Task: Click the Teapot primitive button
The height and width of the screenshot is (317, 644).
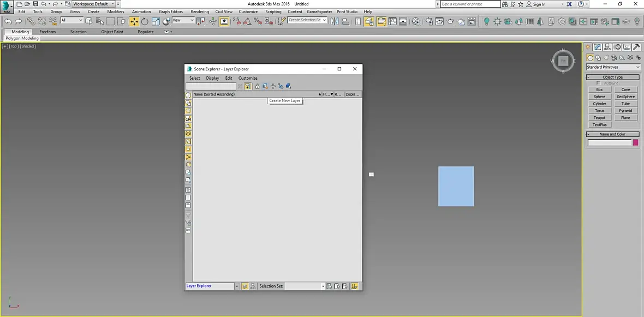Action: tap(599, 118)
